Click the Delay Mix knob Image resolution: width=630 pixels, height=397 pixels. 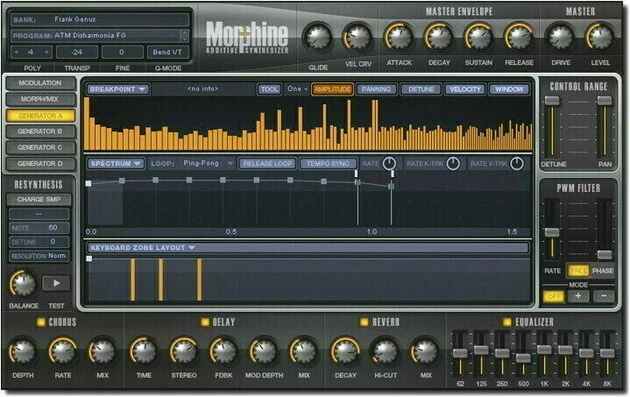(x=304, y=351)
